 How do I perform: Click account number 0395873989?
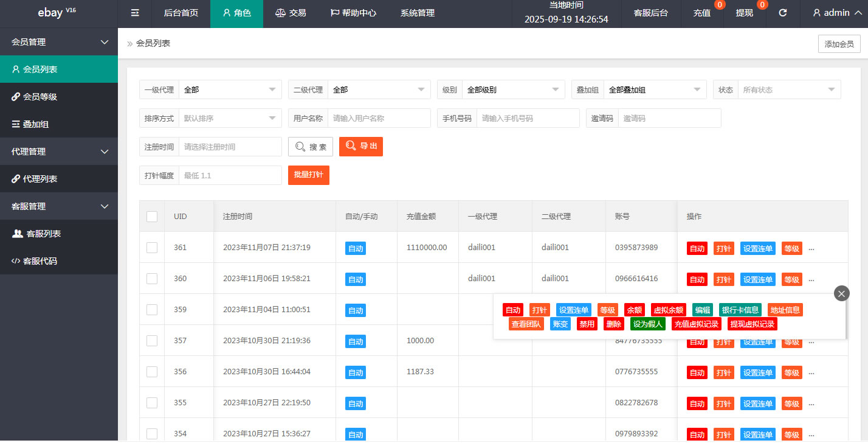coord(636,247)
